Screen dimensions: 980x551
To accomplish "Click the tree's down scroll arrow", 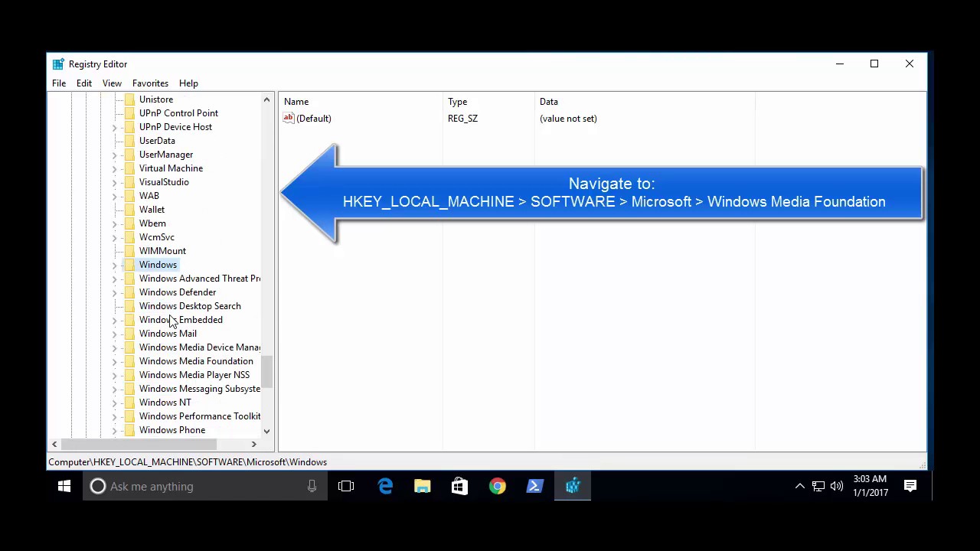I will point(266,432).
